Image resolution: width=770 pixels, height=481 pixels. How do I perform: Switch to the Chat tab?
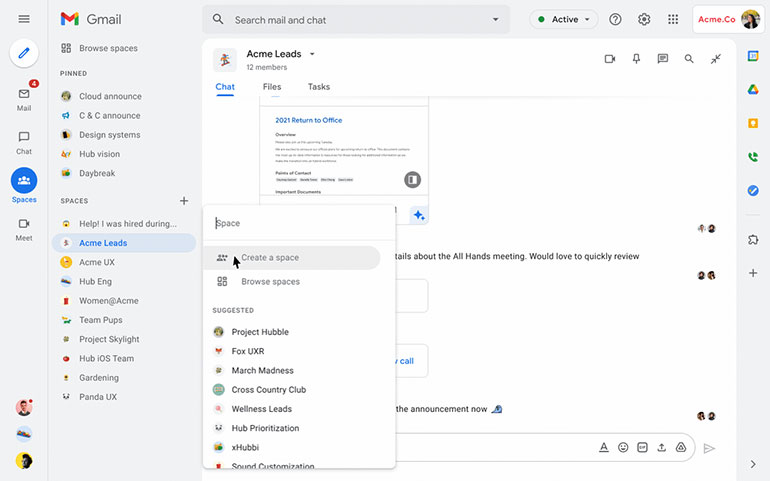coord(225,87)
